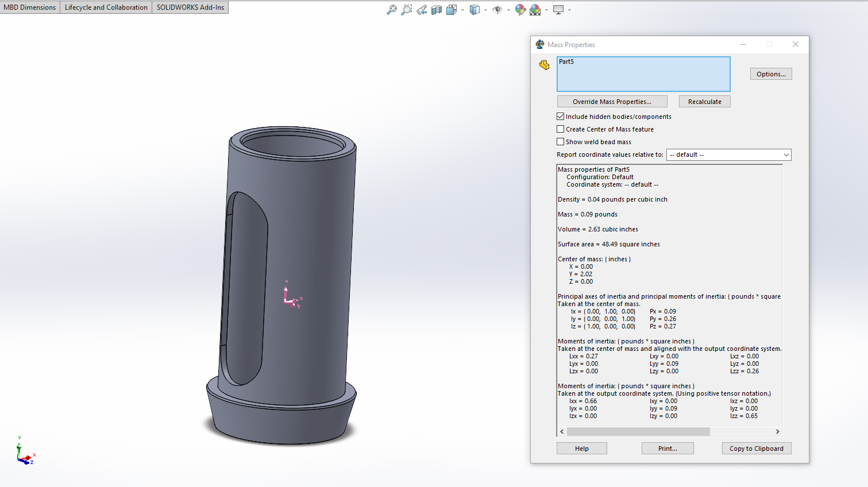Click the Recalculate button
868x487 pixels.
[704, 102]
